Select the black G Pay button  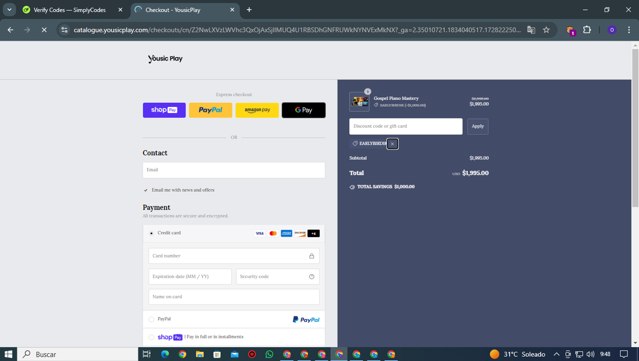point(304,110)
